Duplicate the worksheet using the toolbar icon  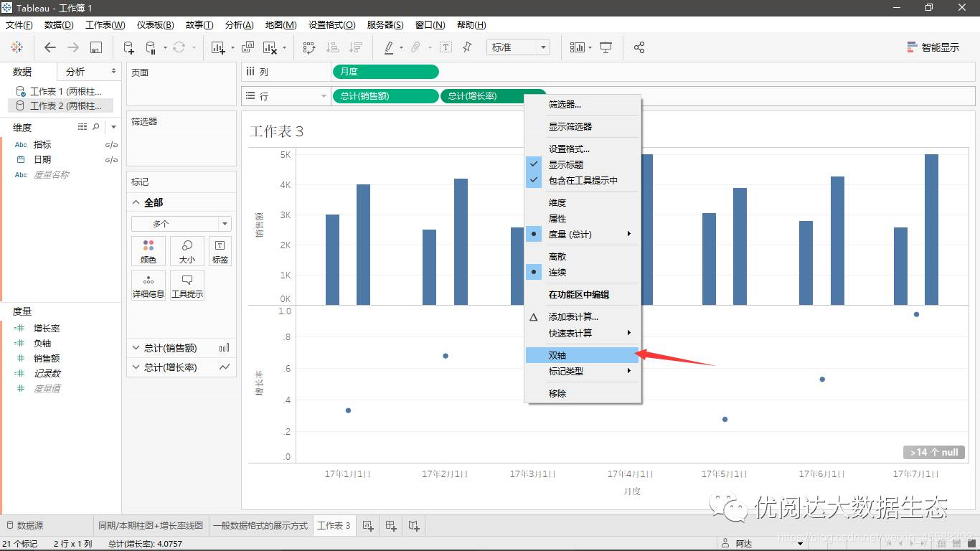click(x=248, y=47)
